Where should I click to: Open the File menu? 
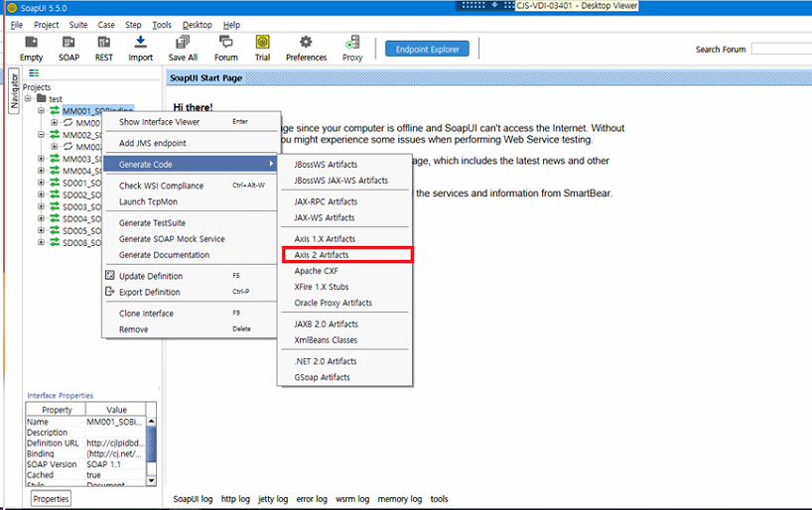click(x=17, y=25)
